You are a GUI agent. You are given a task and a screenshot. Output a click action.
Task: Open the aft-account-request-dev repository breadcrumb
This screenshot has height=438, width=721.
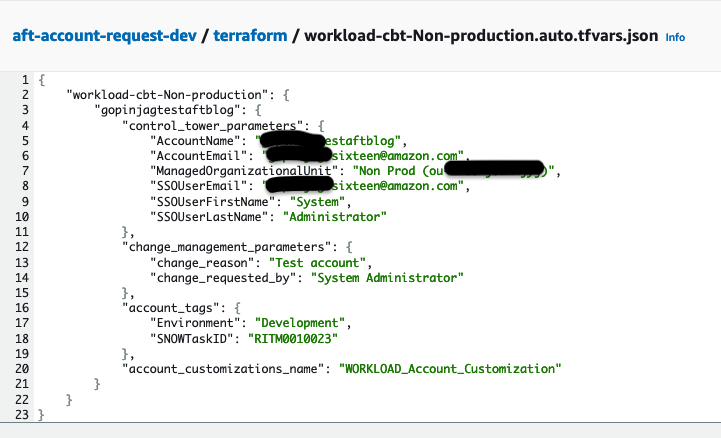pos(104,35)
